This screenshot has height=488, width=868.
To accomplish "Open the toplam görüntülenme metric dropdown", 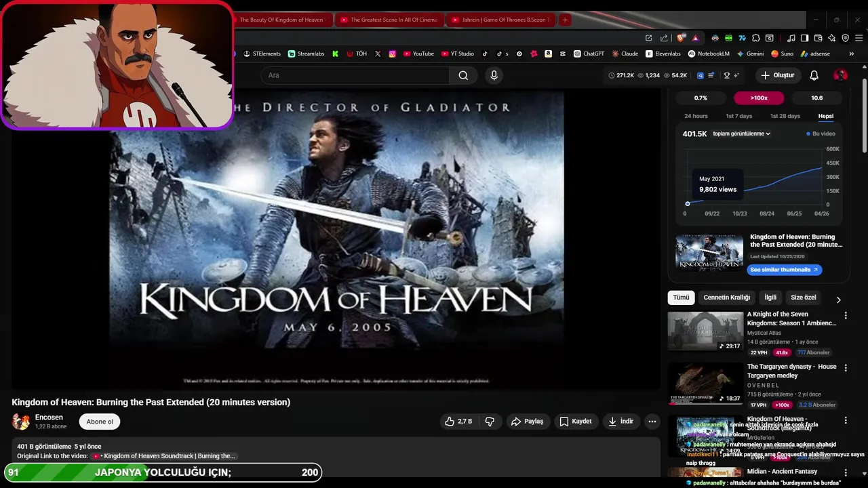I will (741, 134).
